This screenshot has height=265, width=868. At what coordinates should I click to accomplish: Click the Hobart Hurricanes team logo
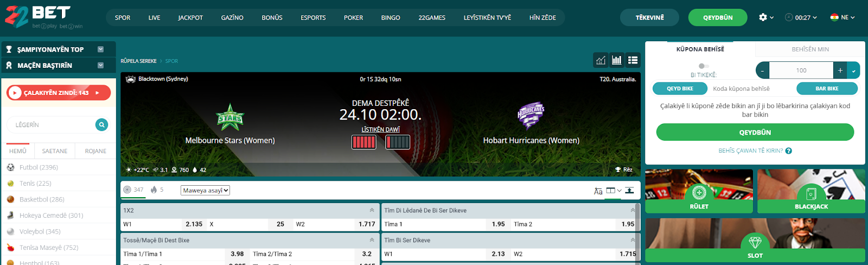531,115
